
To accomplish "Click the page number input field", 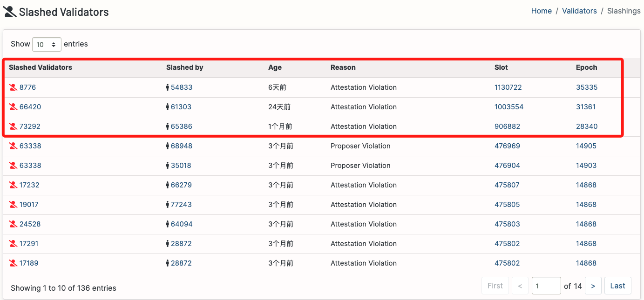I will pyautogui.click(x=546, y=286).
